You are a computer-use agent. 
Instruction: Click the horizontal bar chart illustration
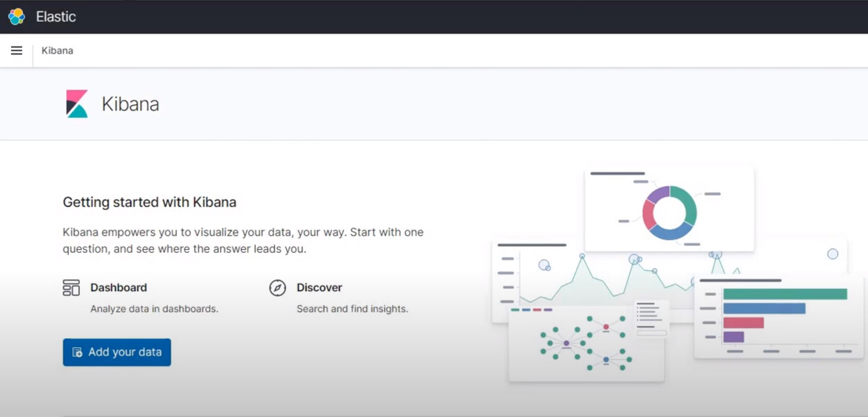(x=779, y=316)
